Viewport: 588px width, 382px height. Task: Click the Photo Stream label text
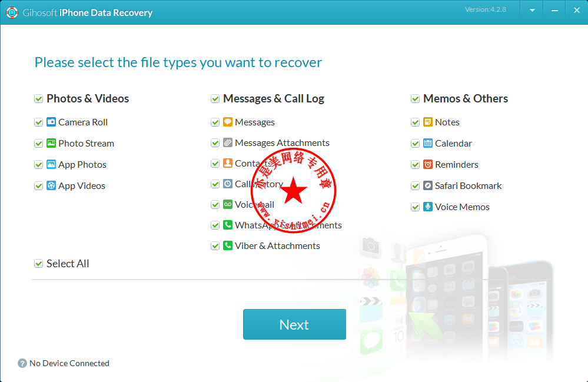(87, 143)
